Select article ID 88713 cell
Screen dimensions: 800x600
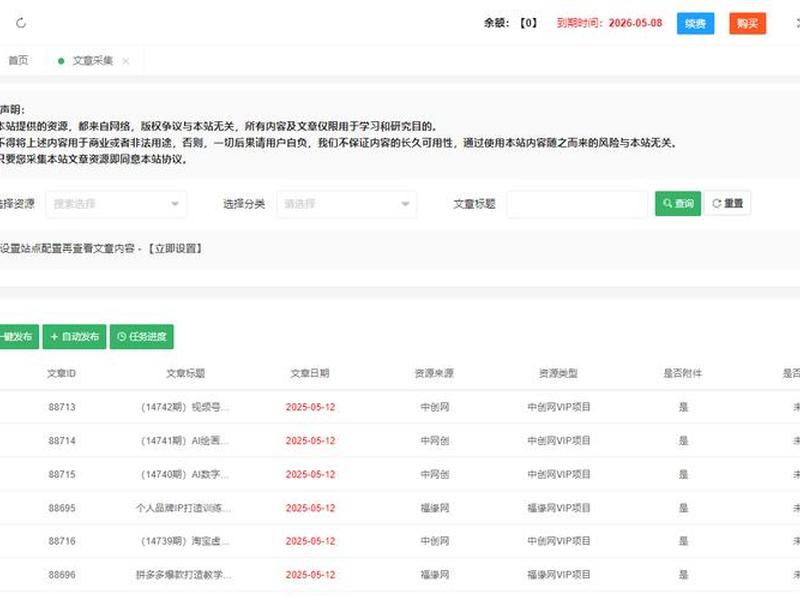[x=62, y=407]
